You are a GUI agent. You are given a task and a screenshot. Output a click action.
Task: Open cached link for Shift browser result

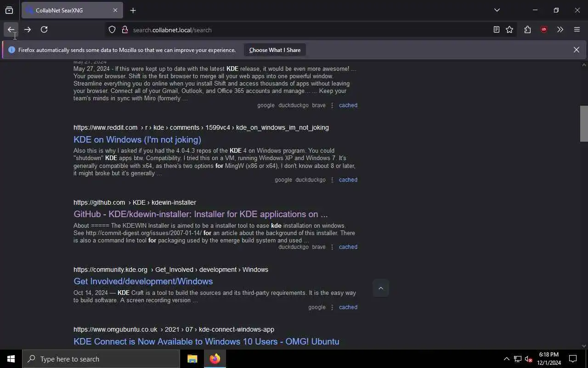click(x=348, y=105)
